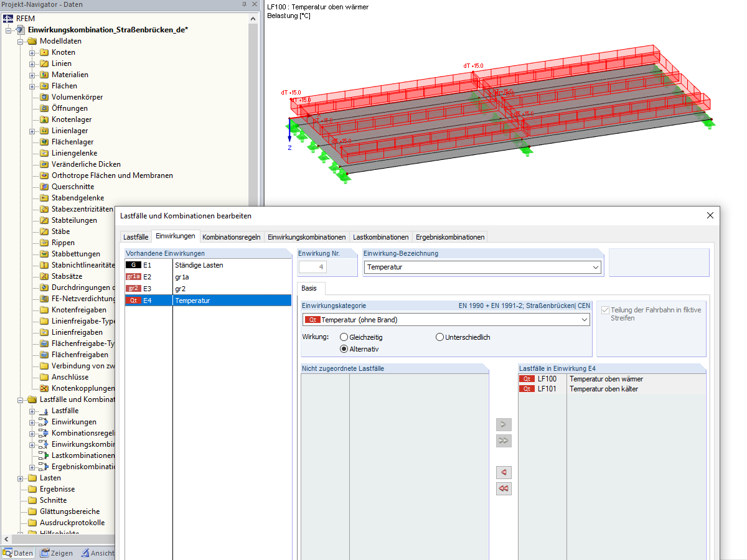
Task: Click the Rippen icon
Action: (x=44, y=243)
